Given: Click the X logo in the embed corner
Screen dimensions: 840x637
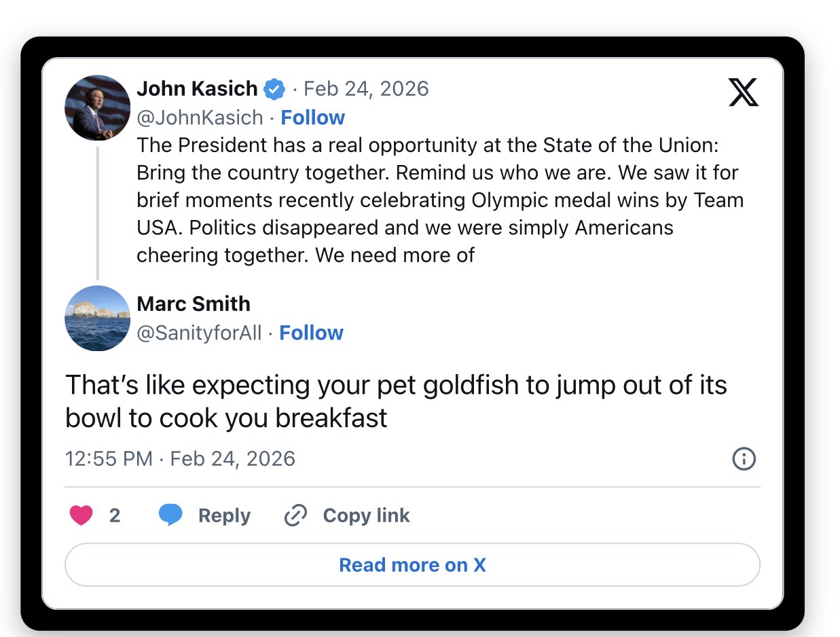Looking at the screenshot, I should [743, 92].
